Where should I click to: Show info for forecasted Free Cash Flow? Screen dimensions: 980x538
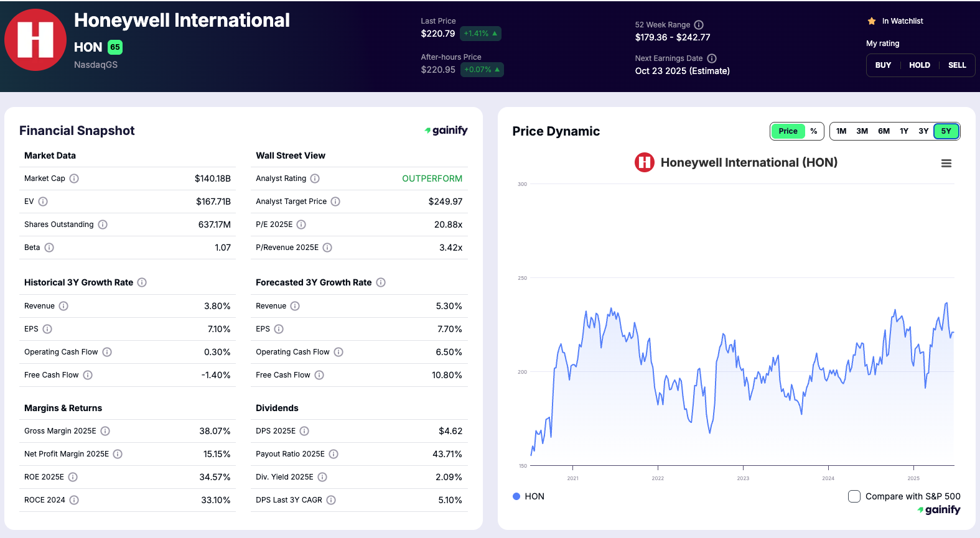tap(319, 375)
